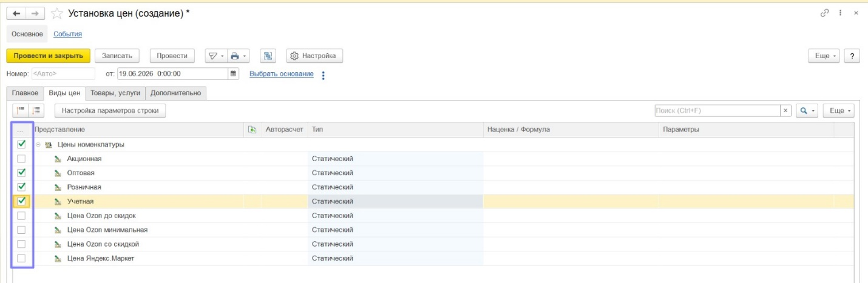868x283 pixels.
Task: Click icon beside Цена Ozon со скидкой
Action: (x=58, y=244)
